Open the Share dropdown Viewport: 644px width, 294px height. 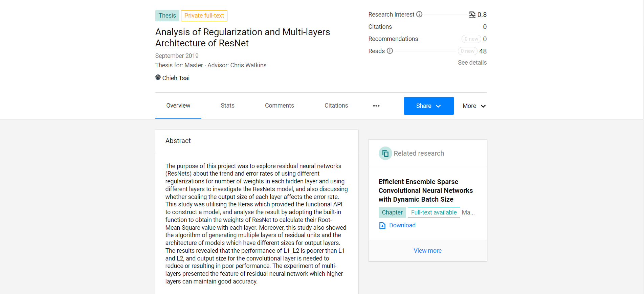(429, 106)
